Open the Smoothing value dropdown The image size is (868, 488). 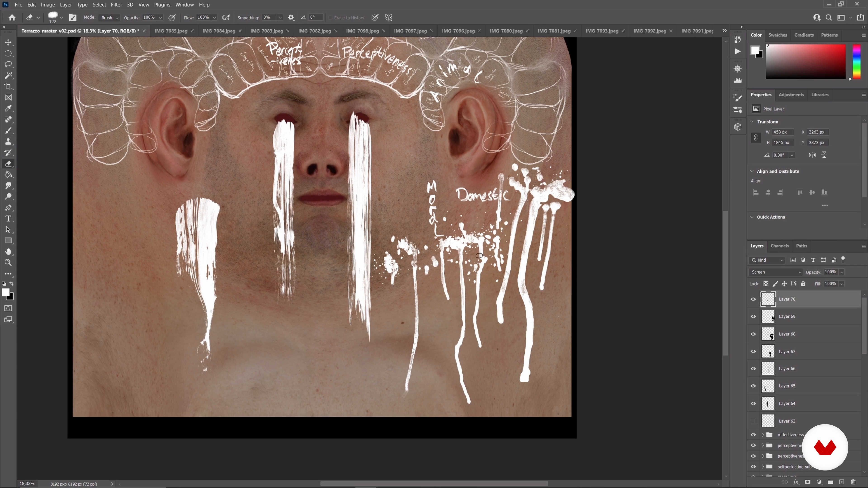tap(280, 18)
